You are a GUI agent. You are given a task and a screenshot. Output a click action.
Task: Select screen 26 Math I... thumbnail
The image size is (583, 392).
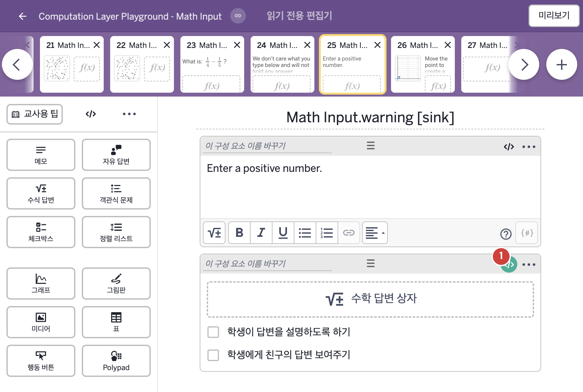point(423,64)
